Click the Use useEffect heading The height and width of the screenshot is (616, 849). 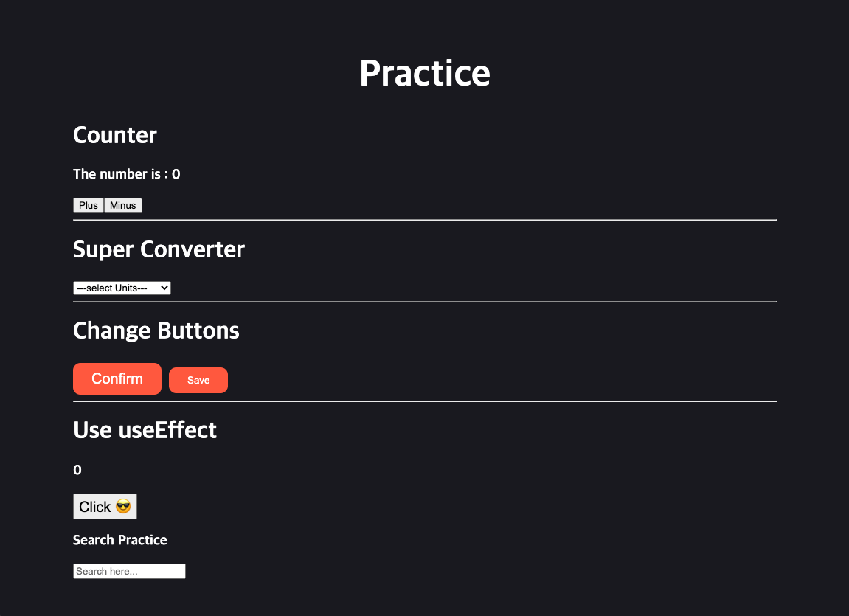(x=145, y=430)
